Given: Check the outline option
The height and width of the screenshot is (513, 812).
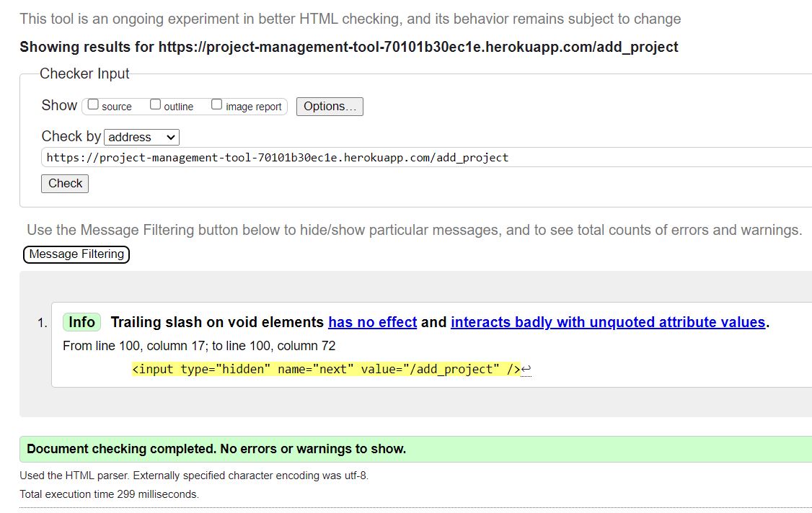Looking at the screenshot, I should click(155, 104).
